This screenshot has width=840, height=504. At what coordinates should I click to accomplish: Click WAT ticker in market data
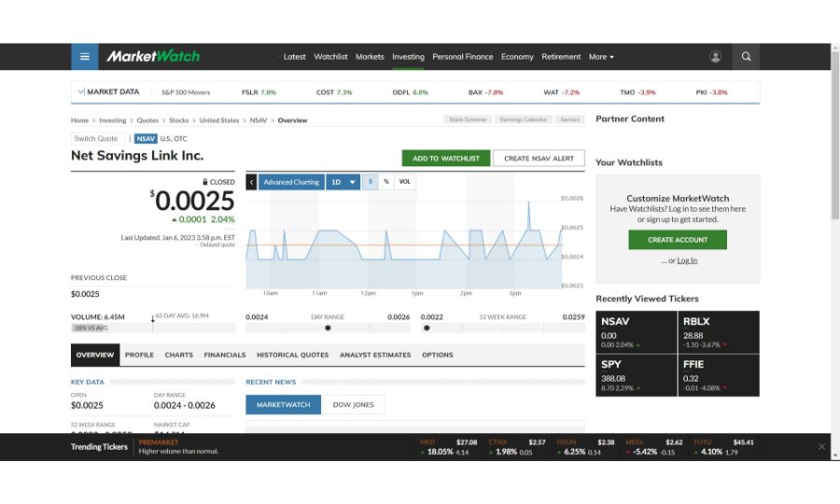pos(562,92)
